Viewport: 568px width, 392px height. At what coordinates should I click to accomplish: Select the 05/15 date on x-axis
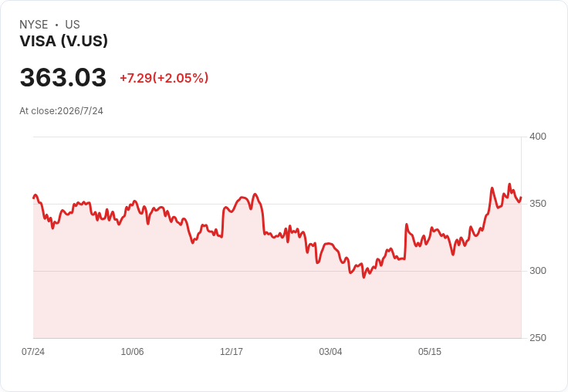point(430,351)
